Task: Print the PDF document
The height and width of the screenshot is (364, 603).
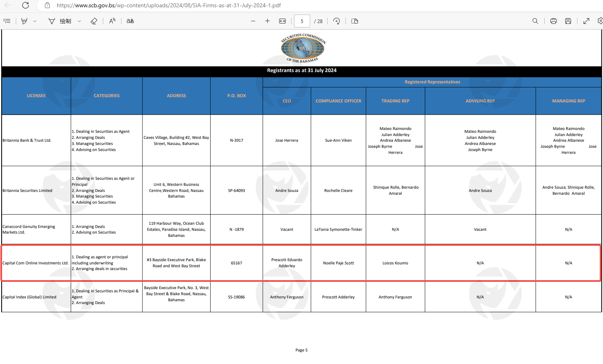Action: (x=553, y=21)
